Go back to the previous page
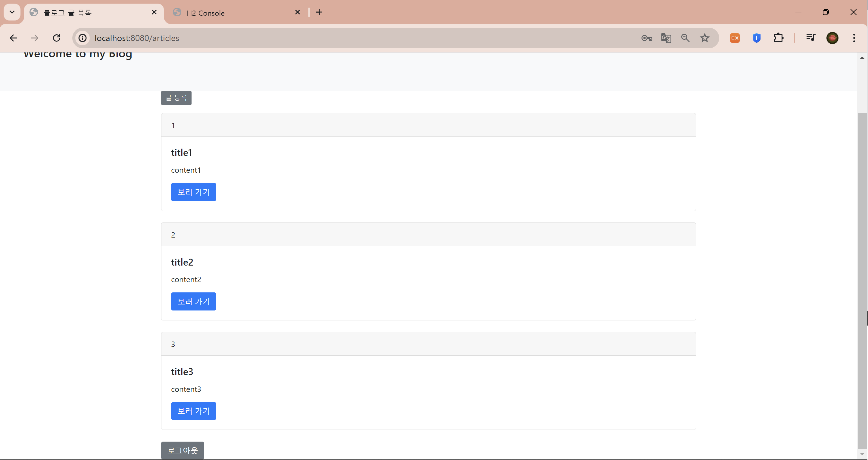Screen dimensions: 868x460 pos(14,38)
